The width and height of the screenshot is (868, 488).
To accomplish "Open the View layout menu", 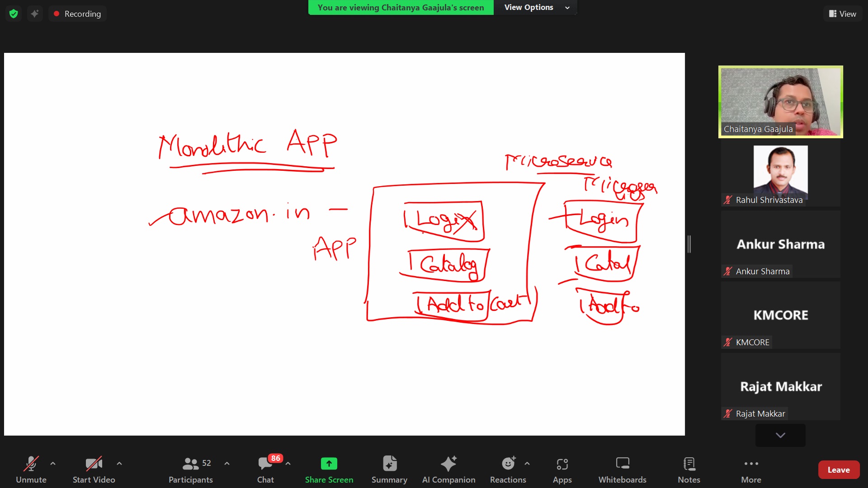I will click(x=842, y=14).
